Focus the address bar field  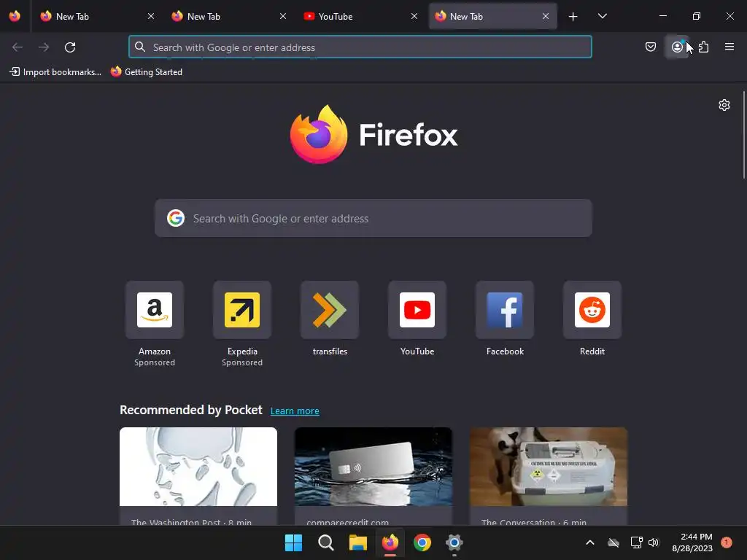[x=360, y=47]
